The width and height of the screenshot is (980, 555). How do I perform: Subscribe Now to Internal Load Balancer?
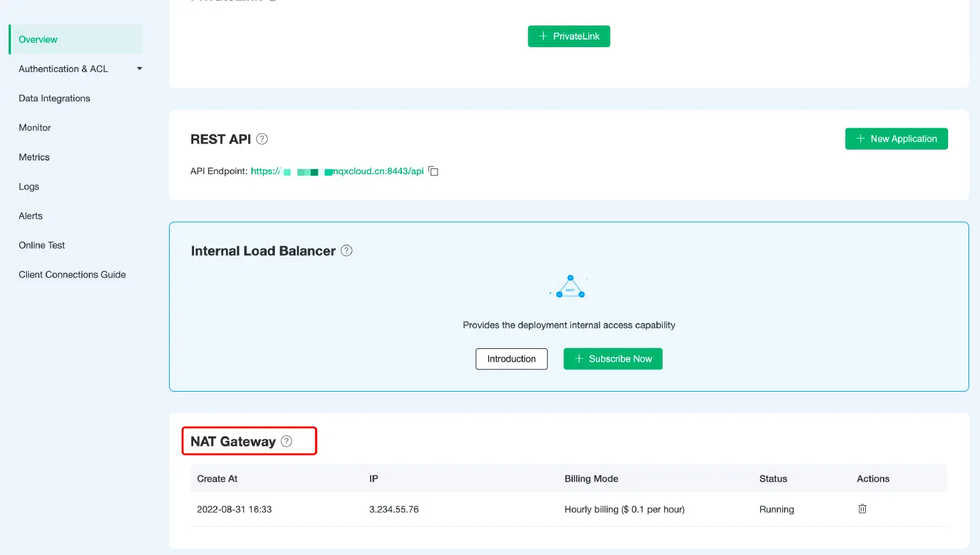tap(612, 359)
